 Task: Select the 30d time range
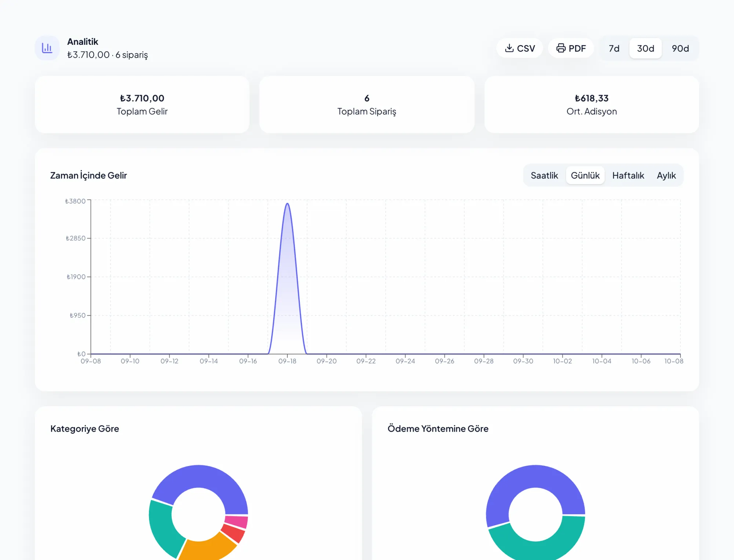(x=646, y=48)
